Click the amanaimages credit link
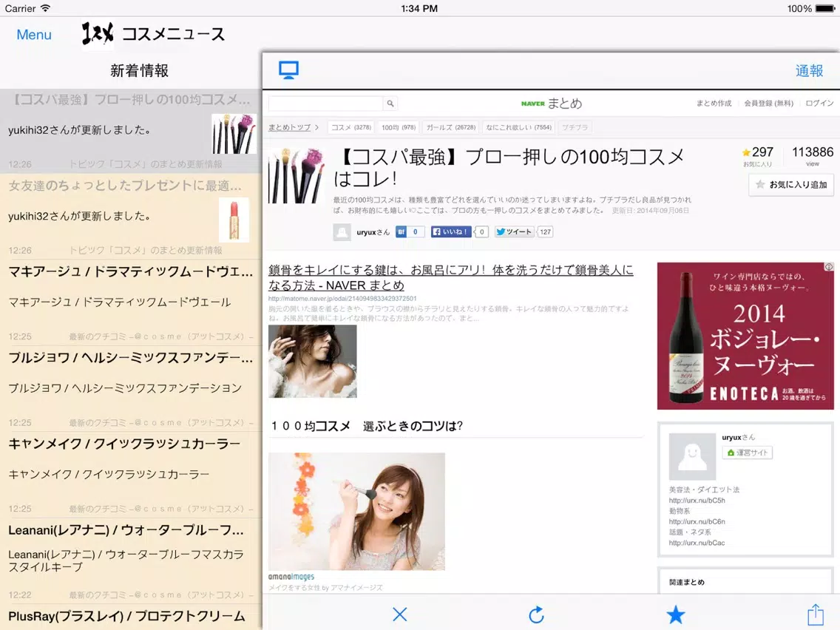 (x=291, y=577)
